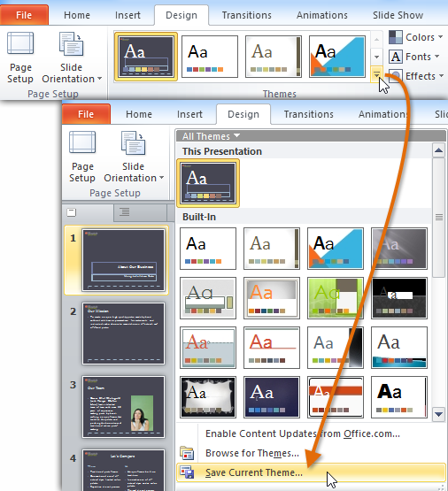Expand the All Themes filter dropdown

pyautogui.click(x=211, y=136)
